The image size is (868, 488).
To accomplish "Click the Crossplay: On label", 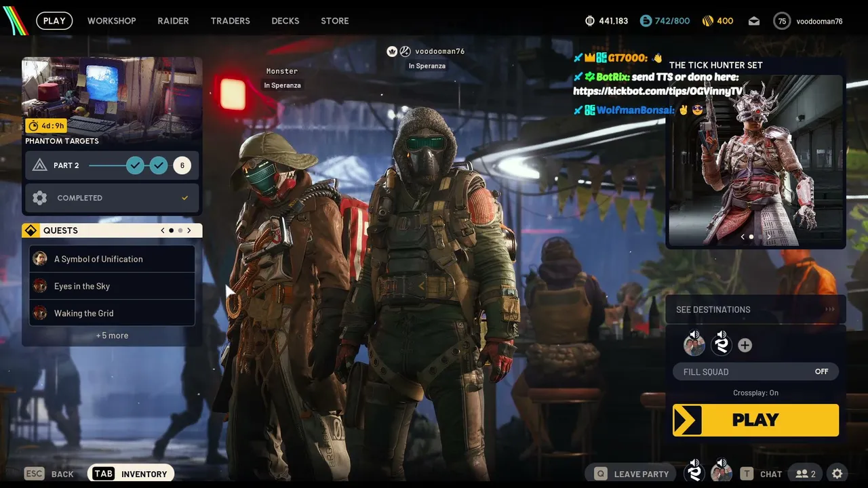I will point(755,393).
